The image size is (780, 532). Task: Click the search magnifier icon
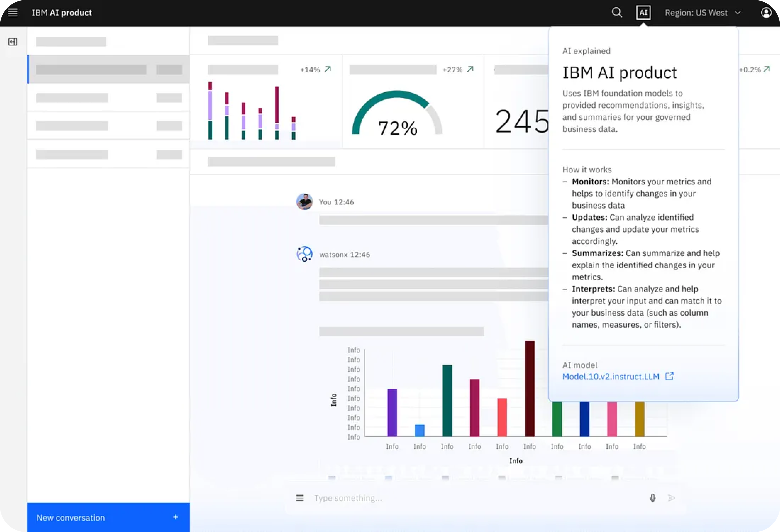click(617, 13)
